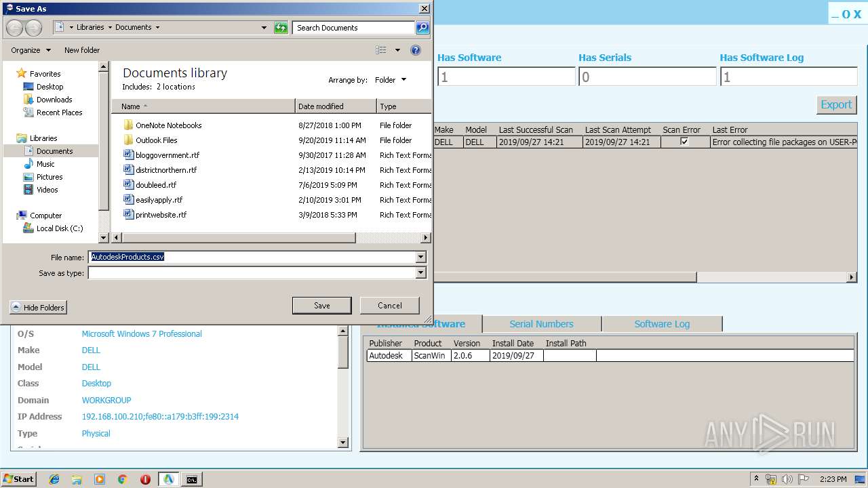This screenshot has height=488, width=868.
Task: Open the Help question mark icon
Action: pos(416,50)
